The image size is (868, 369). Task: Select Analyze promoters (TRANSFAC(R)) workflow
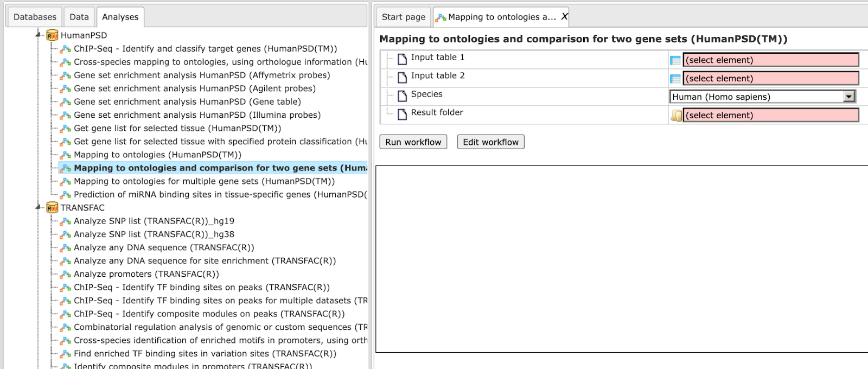(146, 275)
